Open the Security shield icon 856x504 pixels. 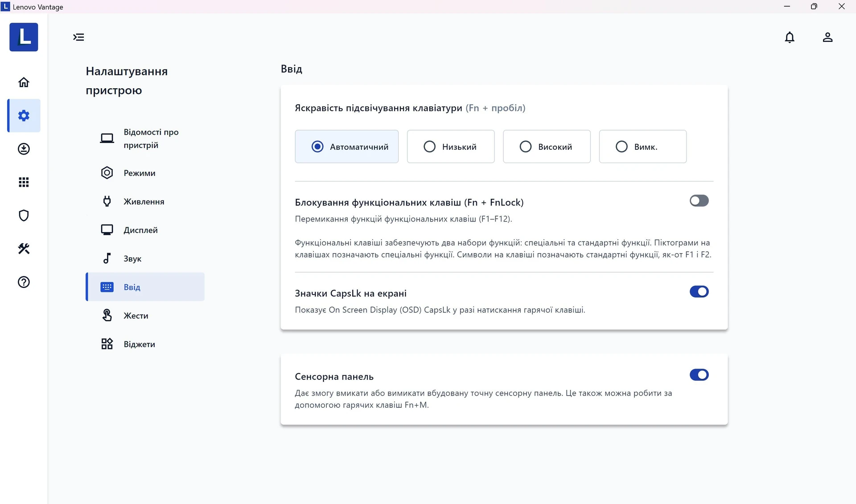[24, 215]
